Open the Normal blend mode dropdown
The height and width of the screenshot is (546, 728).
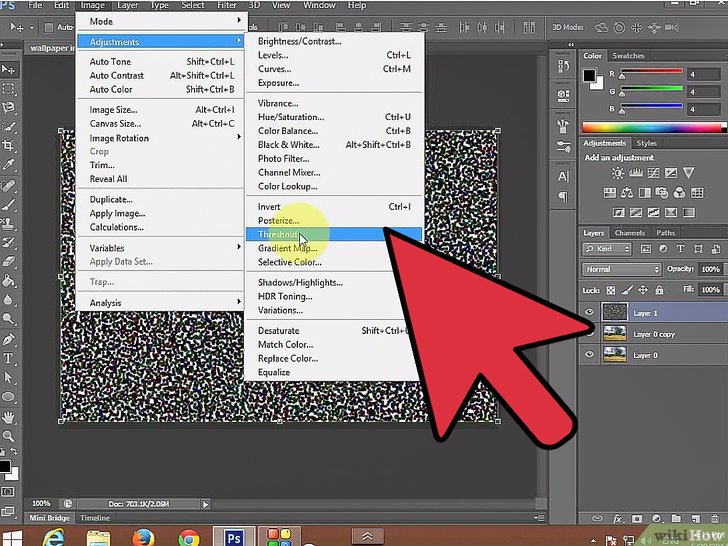(x=621, y=269)
